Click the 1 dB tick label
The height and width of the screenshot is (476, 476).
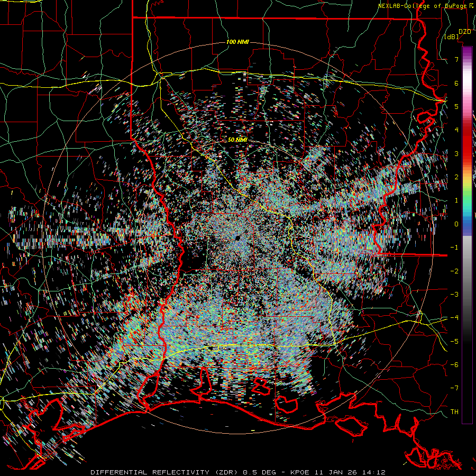pyautogui.click(x=456, y=200)
